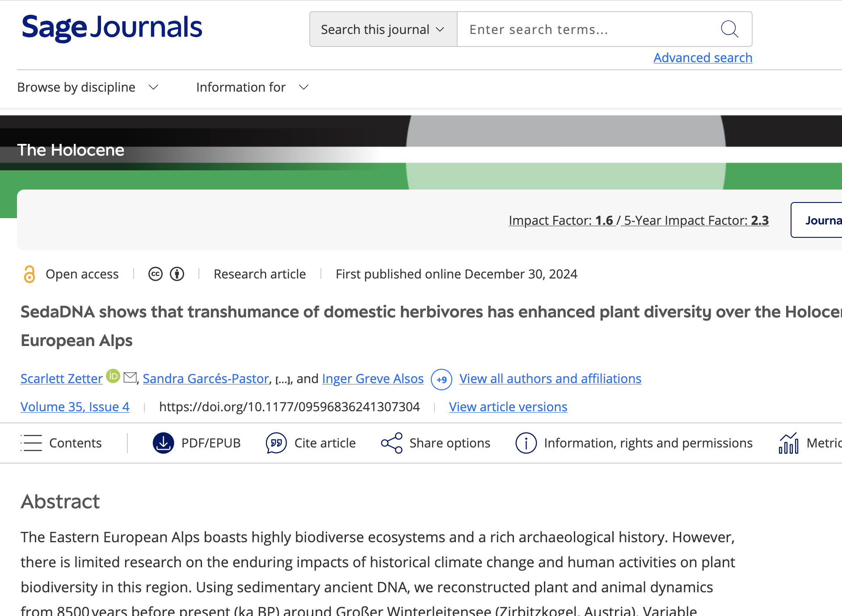Image resolution: width=842 pixels, height=616 pixels.
Task: Expand the Browse by discipline menu
Action: pyautogui.click(x=88, y=87)
